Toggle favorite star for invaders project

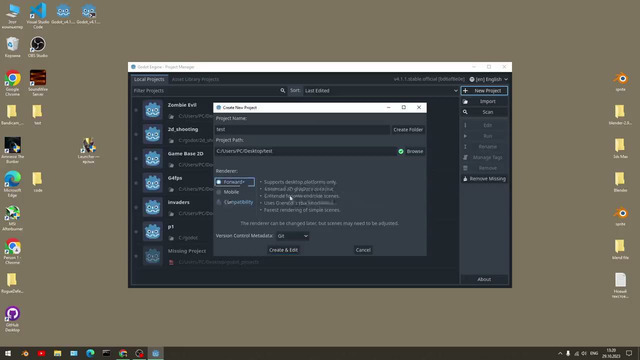pyautogui.click(x=136, y=207)
